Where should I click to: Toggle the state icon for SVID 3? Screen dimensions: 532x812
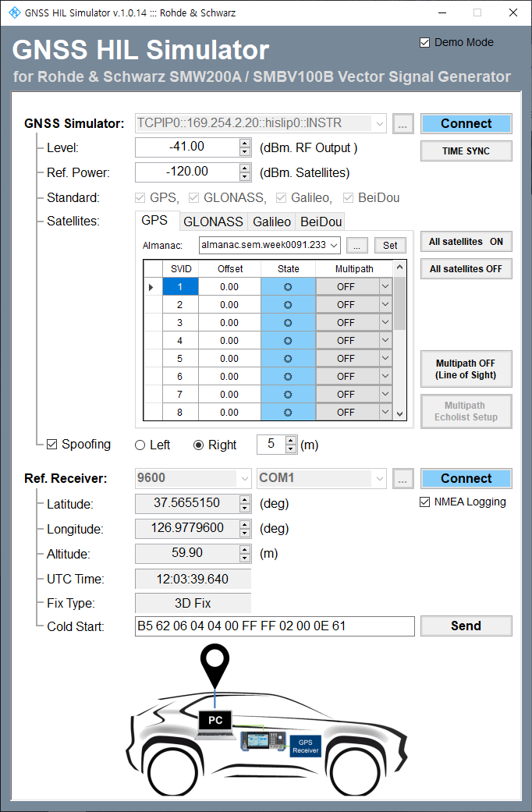coord(287,322)
